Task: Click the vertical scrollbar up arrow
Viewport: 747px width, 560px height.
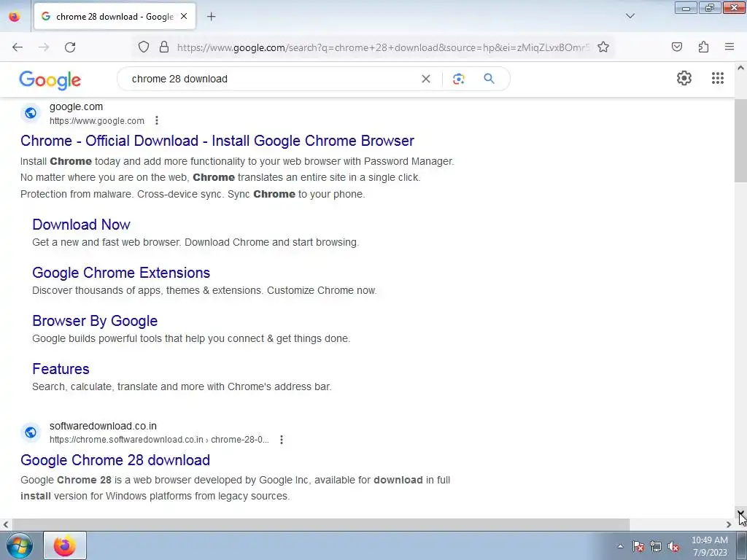Action: pyautogui.click(x=740, y=68)
